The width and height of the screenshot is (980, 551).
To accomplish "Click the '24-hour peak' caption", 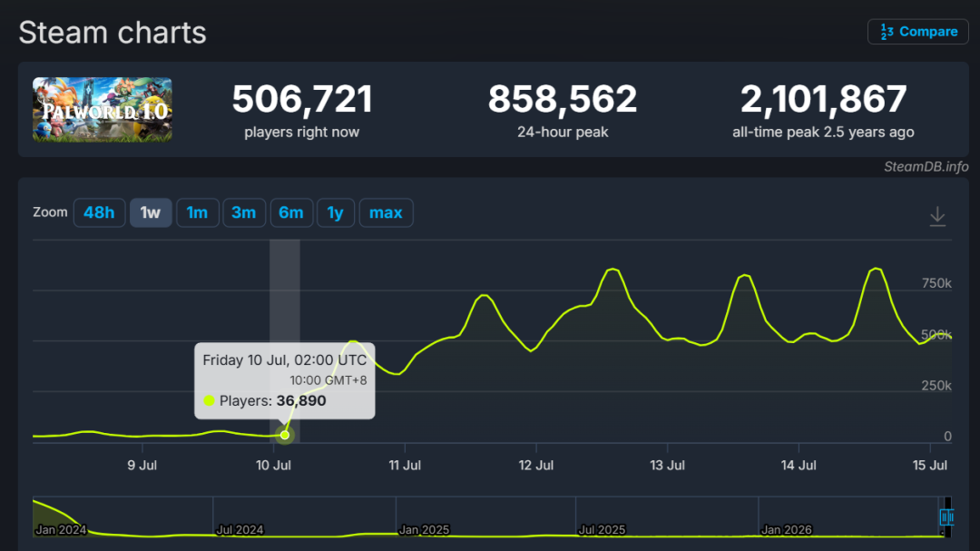I will 563,132.
